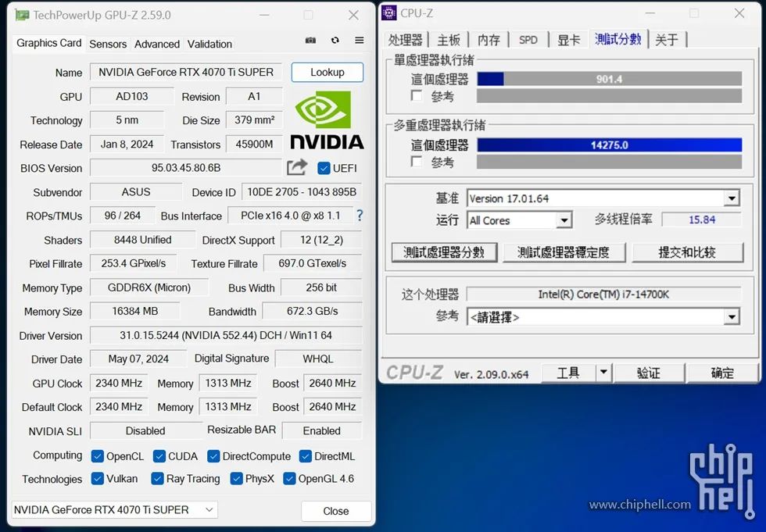Click the Bus Interface question mark

(360, 216)
